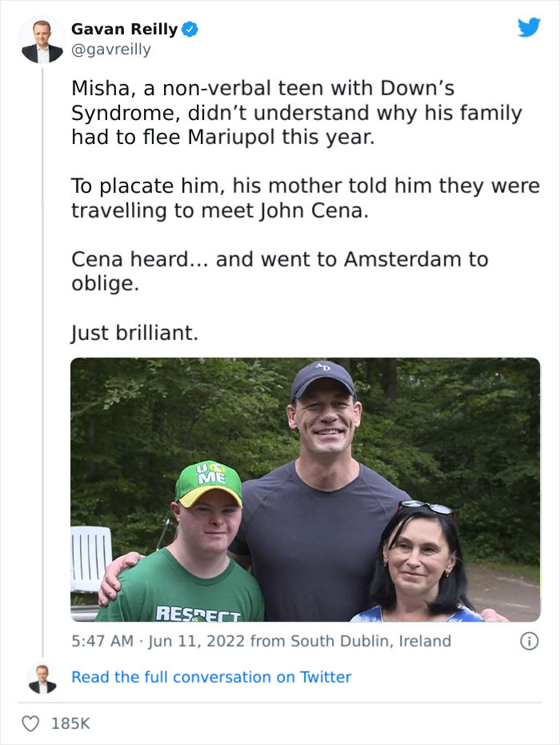
Task: Read the full conversation on Twitter
Action: pos(211,677)
